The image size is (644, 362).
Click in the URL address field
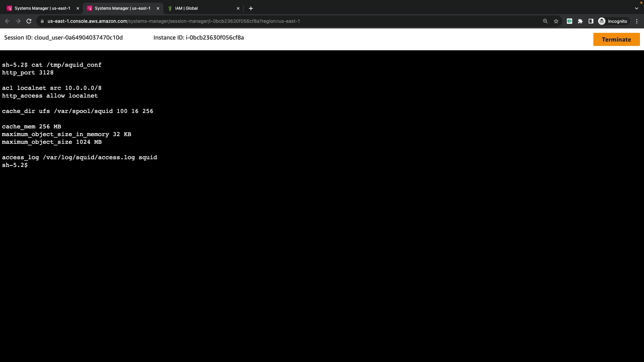click(x=235, y=21)
